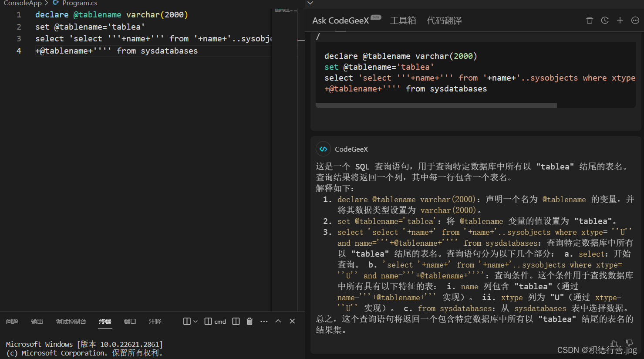Click 'sysdatabases' in editor line 4
Screen dimensions: 644x359
coord(169,51)
